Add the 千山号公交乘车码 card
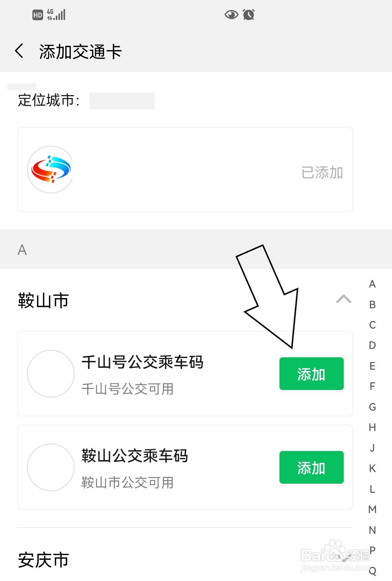 point(311,374)
